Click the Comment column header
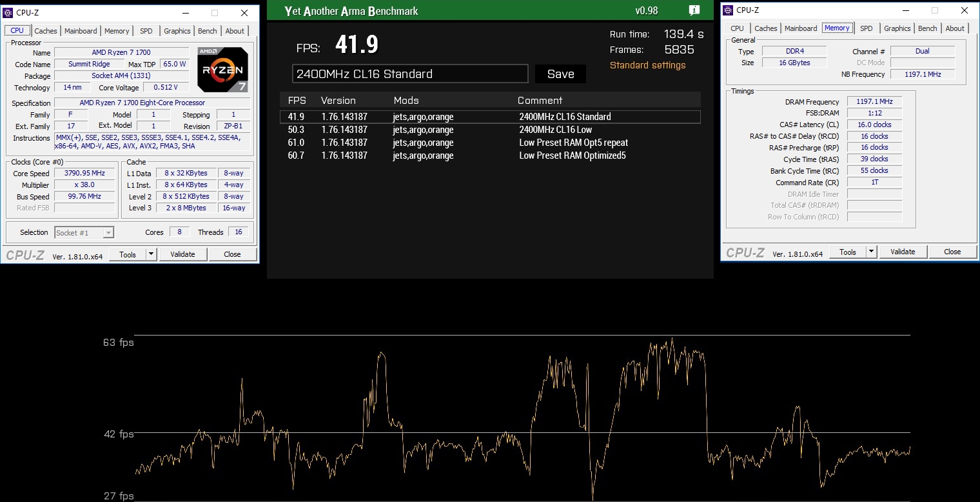Viewport: 980px width, 502px height. click(540, 101)
